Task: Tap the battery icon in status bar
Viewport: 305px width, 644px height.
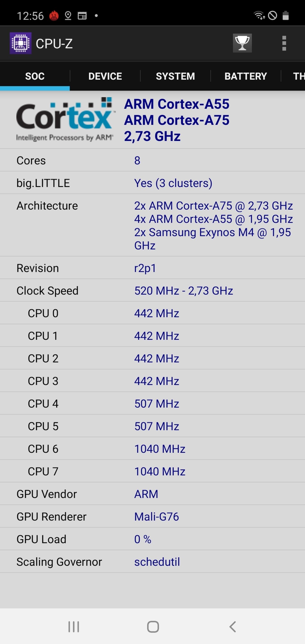Action: [x=285, y=15]
